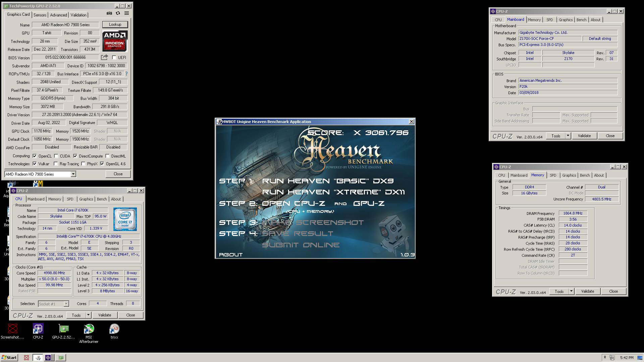644x362 pixels.
Task: Select the Heaven benchmark taskbar button
Action: click(38, 358)
